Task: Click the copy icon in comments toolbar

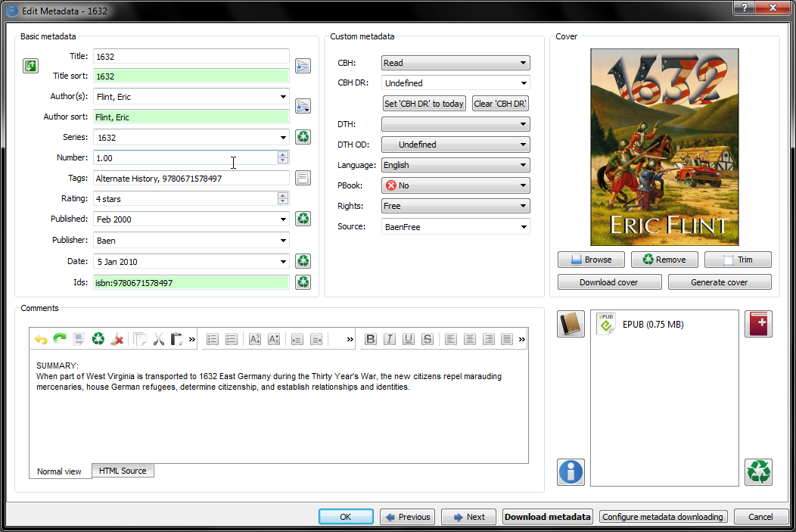Action: tap(140, 339)
